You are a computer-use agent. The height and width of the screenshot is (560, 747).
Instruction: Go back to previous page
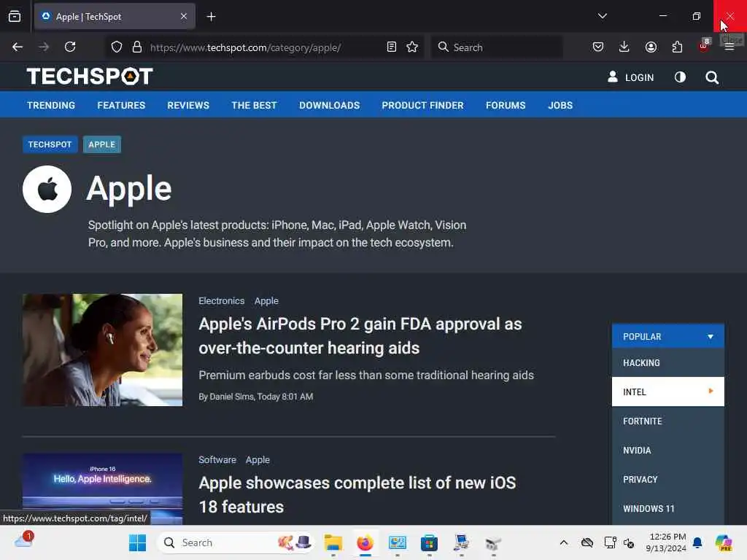pyautogui.click(x=18, y=47)
